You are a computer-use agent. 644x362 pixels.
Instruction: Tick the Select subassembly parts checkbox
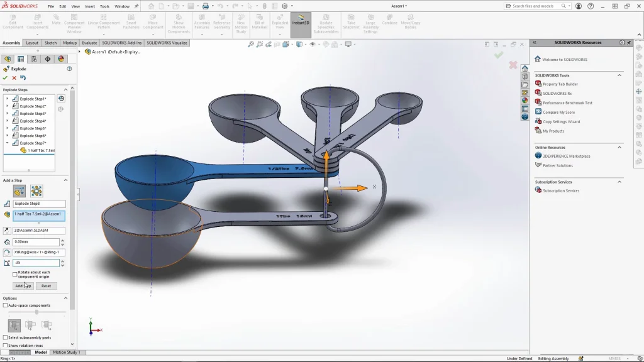(6, 337)
